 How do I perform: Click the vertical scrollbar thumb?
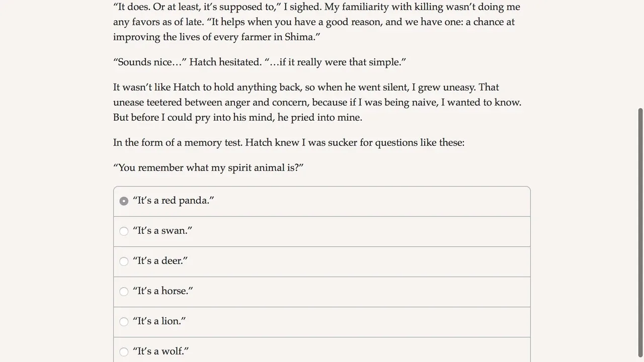click(x=640, y=231)
